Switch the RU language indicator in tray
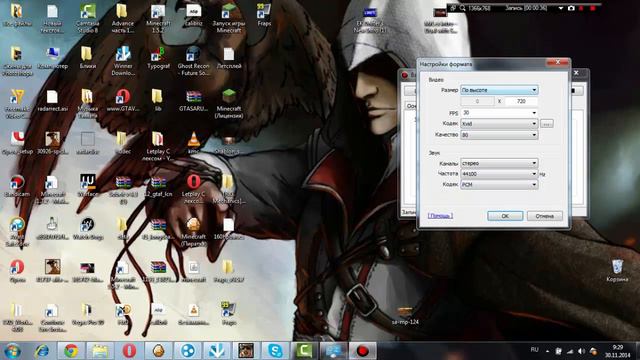The image size is (640, 360). click(x=534, y=350)
